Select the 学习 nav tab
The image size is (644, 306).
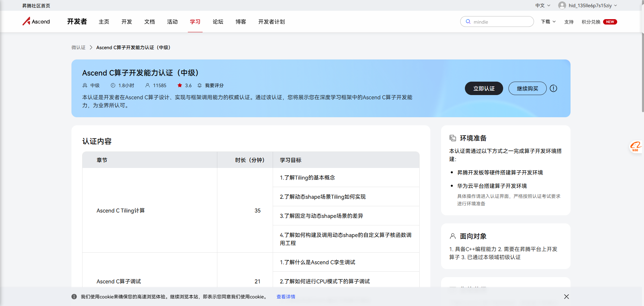(195, 21)
